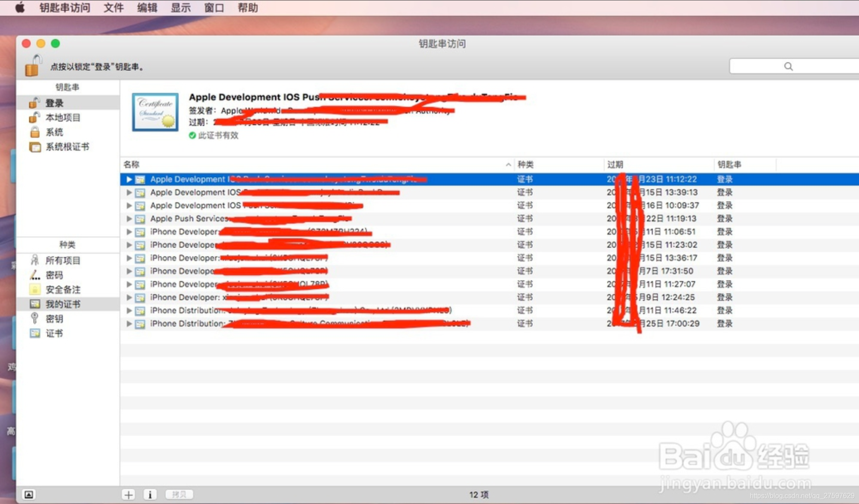859x504 pixels.
Task: Sort list by 钥匙串 column header
Action: (x=745, y=164)
